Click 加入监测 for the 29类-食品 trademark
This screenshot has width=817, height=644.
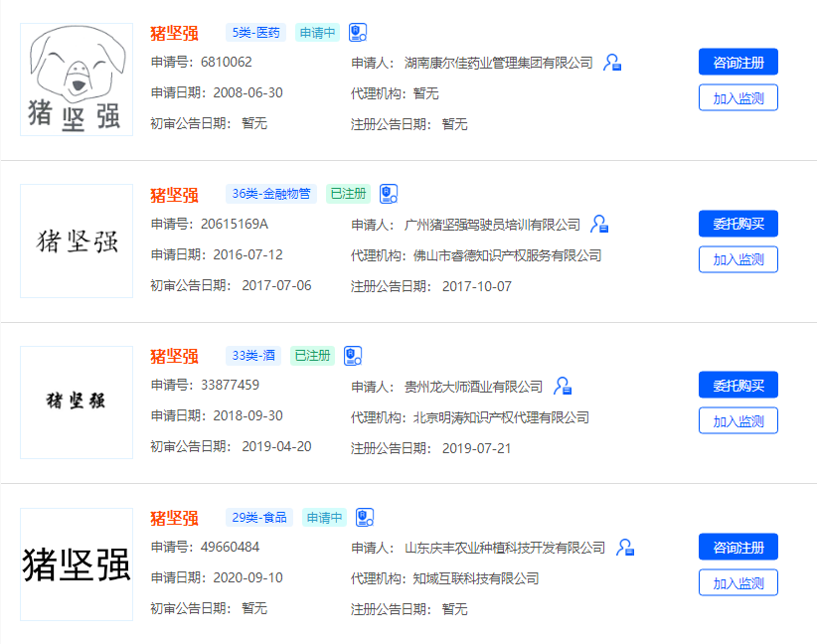(737, 582)
